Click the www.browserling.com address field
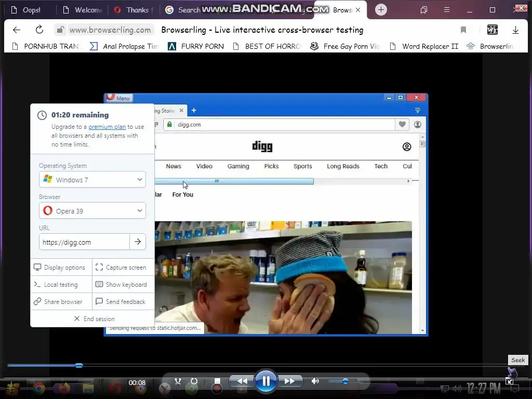This screenshot has height=399, width=532. (x=110, y=30)
